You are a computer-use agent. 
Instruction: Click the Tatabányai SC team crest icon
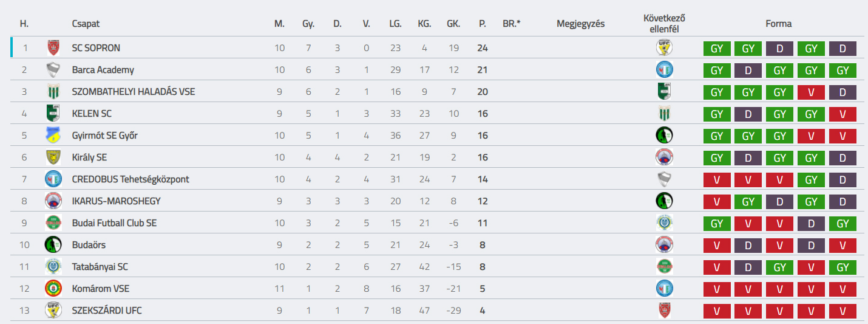(x=53, y=266)
